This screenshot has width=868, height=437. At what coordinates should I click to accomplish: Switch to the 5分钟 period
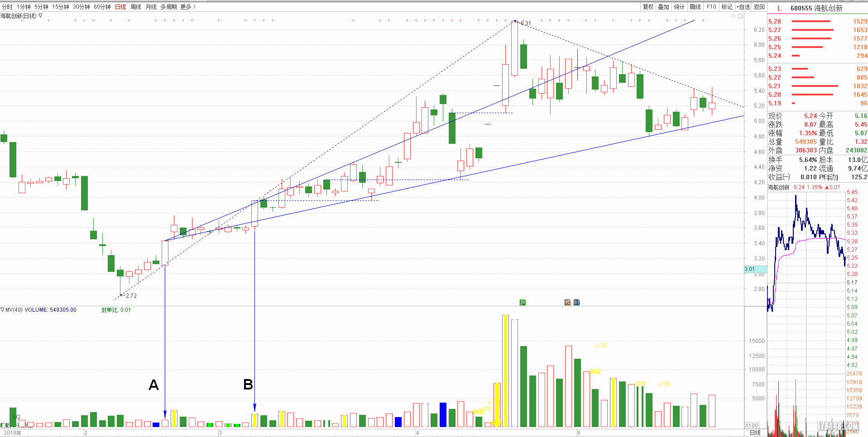(41, 7)
